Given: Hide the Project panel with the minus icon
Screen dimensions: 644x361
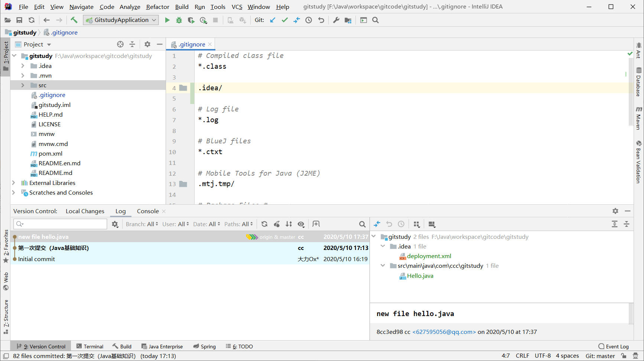Looking at the screenshot, I should pyautogui.click(x=160, y=44).
